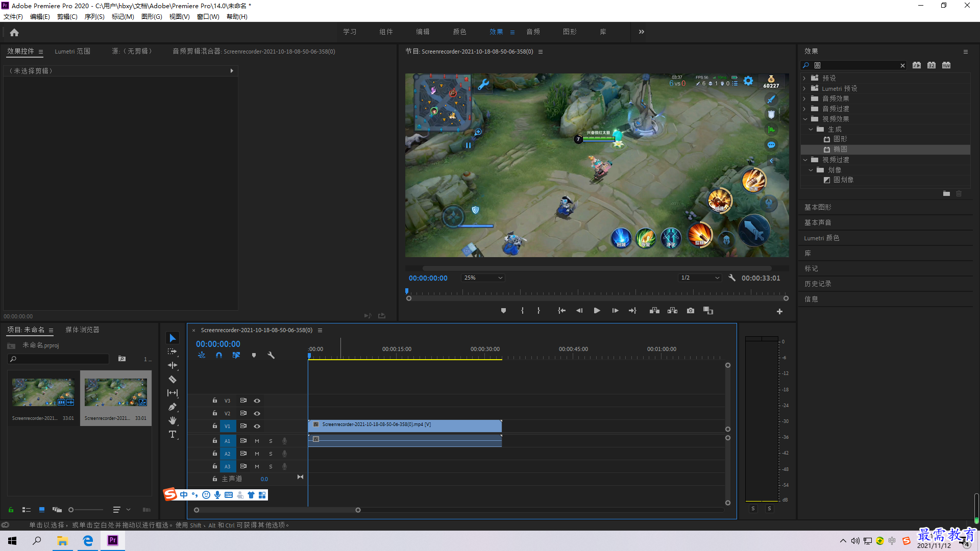This screenshot has height=551, width=980.
Task: Select the Pen tool in timeline toolbar
Action: (173, 407)
